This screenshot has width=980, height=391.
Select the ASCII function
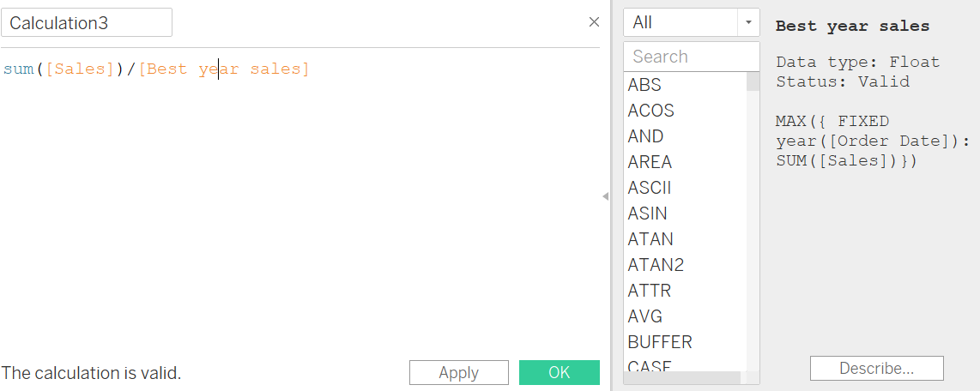click(650, 188)
